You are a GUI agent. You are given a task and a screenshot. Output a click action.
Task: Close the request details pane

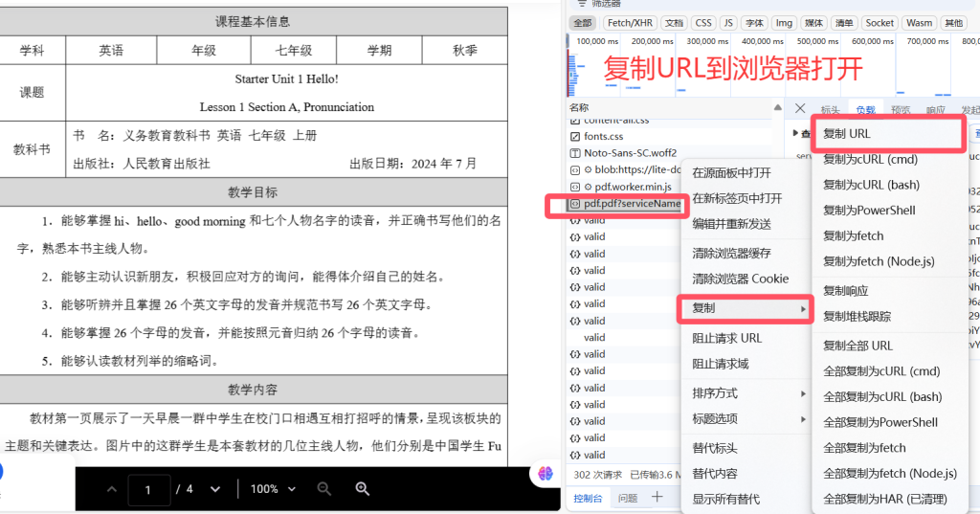800,108
